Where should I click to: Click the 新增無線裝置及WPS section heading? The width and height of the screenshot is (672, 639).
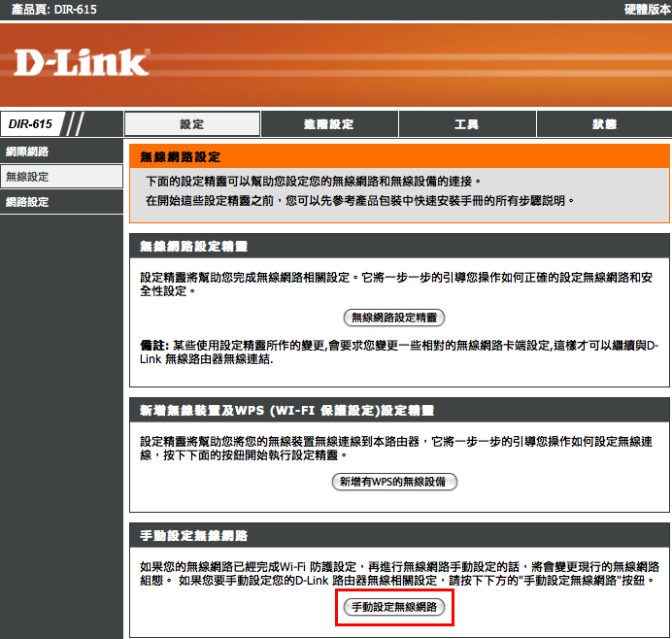[x=286, y=410]
